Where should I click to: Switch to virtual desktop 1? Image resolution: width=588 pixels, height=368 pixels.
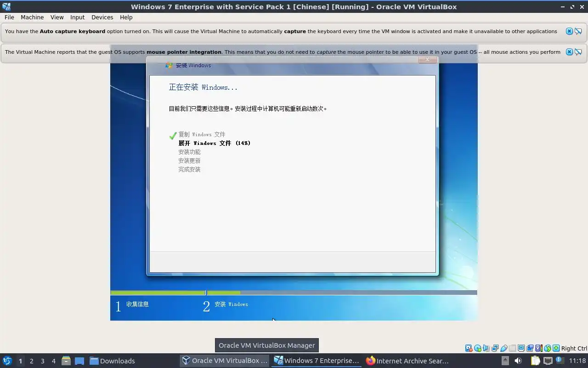tap(20, 361)
